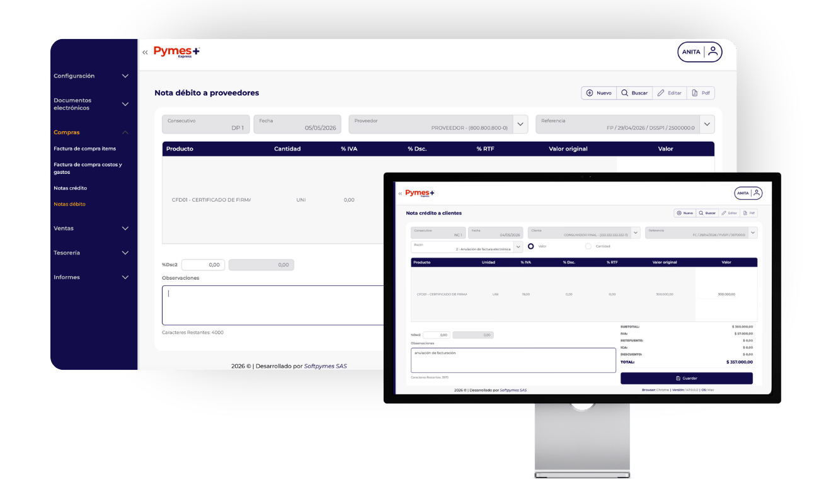The height and width of the screenshot is (504, 819).
Task: Click the Valor 300.000,00 editable cell
Action: pos(726,294)
